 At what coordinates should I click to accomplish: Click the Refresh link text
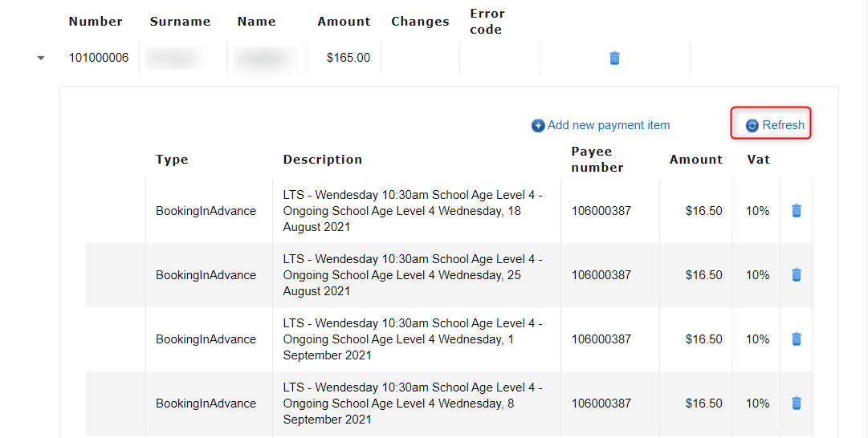[x=783, y=125]
